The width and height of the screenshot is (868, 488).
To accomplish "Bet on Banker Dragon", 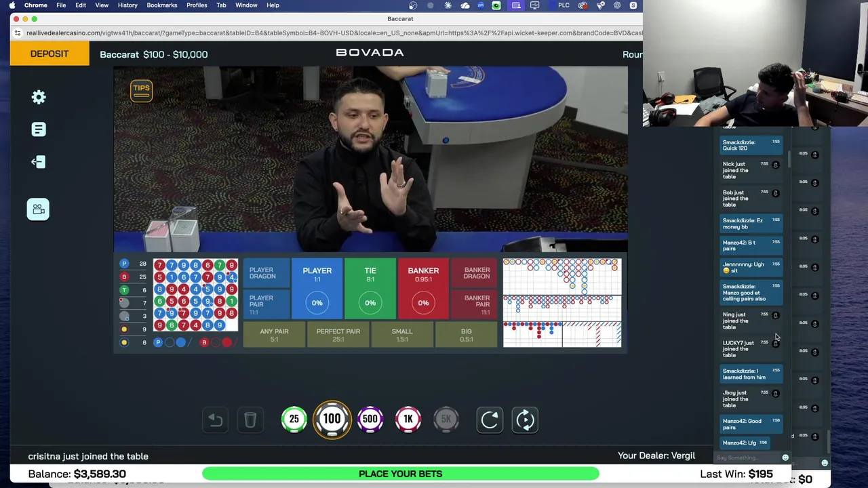I will point(474,273).
